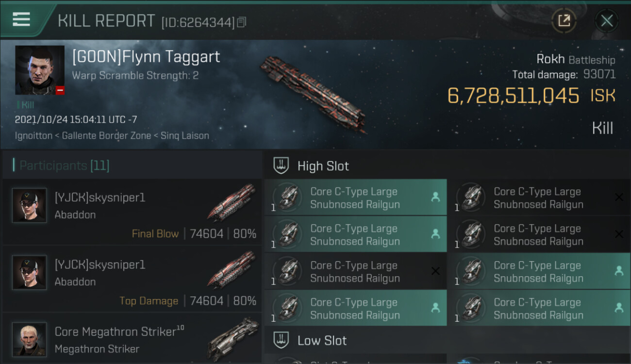Click the Core Megathron Striker portrait
This screenshot has height=364, width=631.
[x=30, y=339]
